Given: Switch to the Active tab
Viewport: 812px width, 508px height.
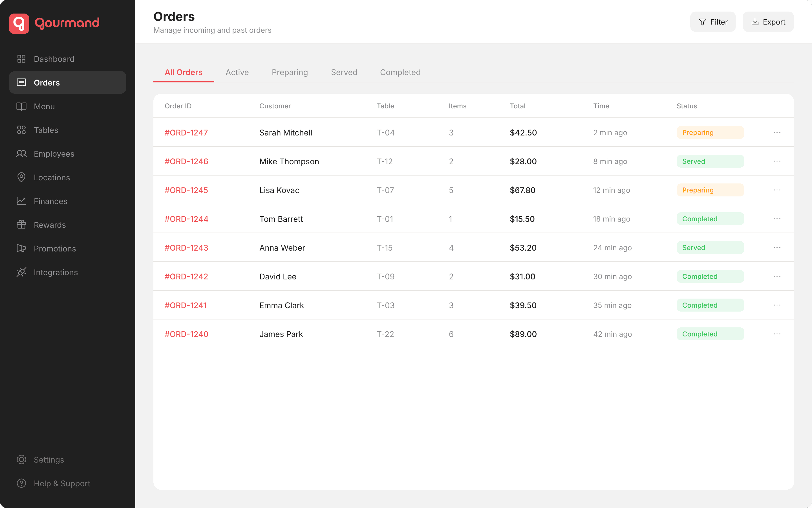Looking at the screenshot, I should [237, 72].
